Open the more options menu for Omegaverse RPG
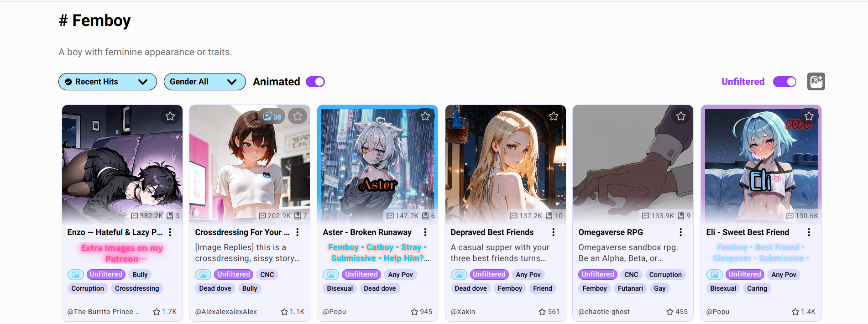Screen dimensions: 868x324 click(680, 232)
